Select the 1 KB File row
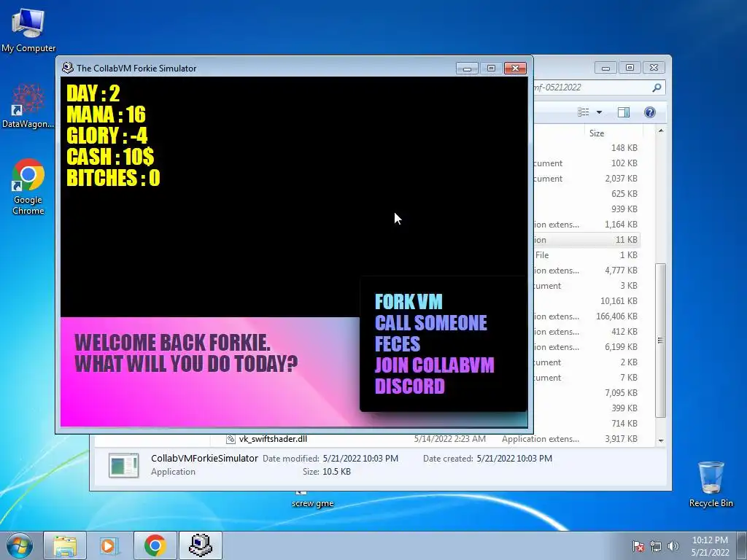 click(587, 255)
